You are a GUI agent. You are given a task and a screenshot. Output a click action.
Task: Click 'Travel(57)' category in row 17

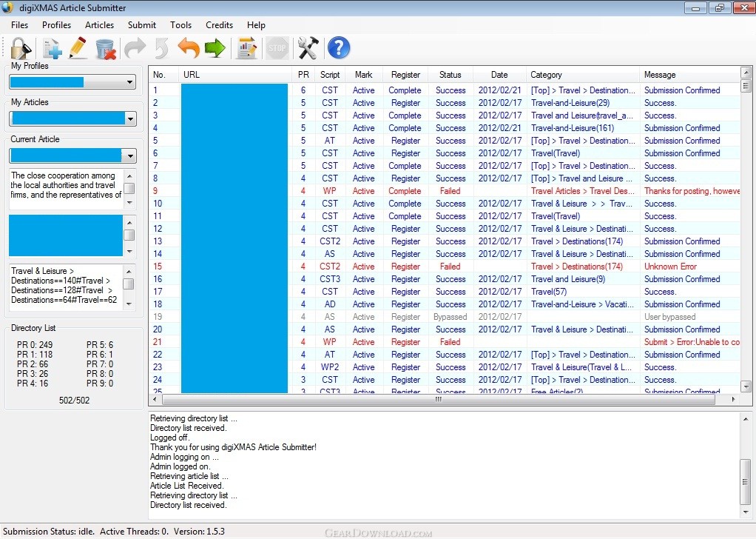click(549, 292)
